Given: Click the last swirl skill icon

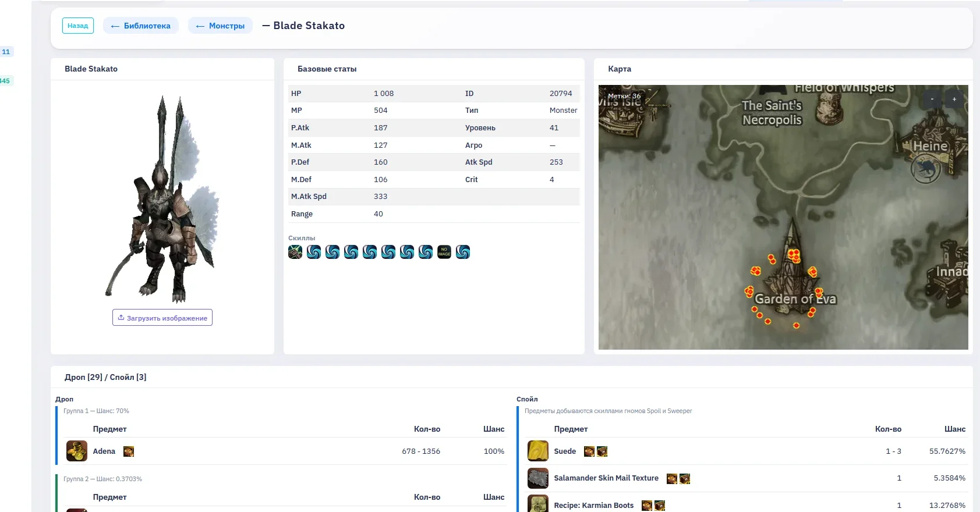Looking at the screenshot, I should point(463,252).
